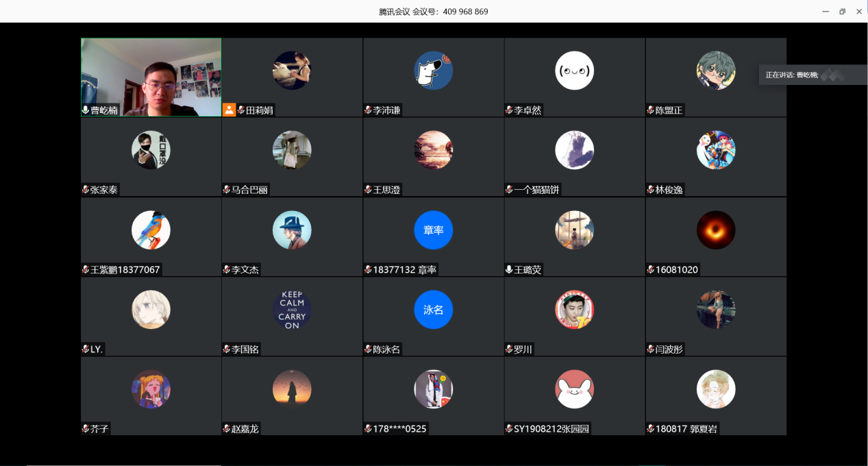Click the Sailor Moon avatar of 芥子
868x466 pixels.
click(151, 389)
